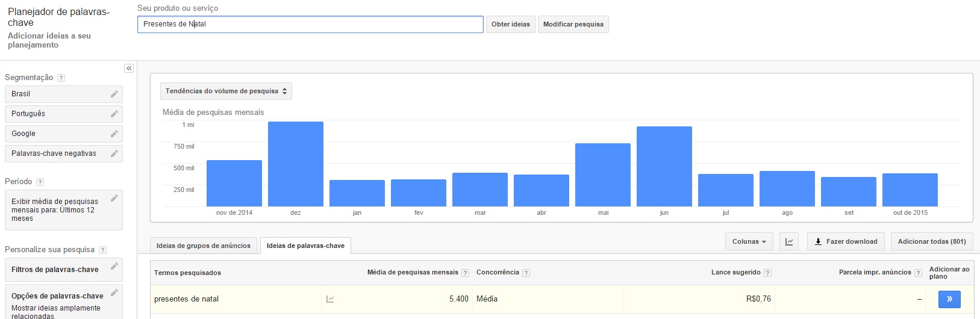Toggle chart view icon next to Colunas
Image resolution: width=980 pixels, height=319 pixels.
[789, 242]
